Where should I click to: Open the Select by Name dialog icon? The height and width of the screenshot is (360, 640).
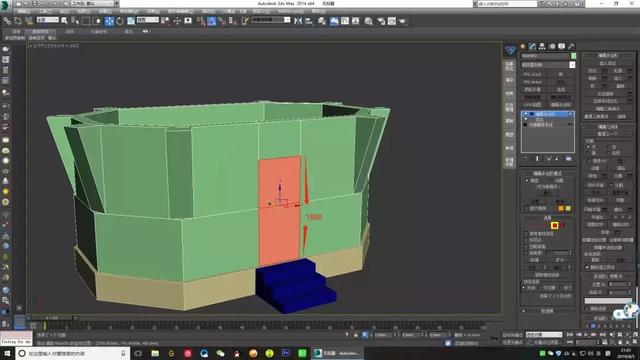point(75,21)
